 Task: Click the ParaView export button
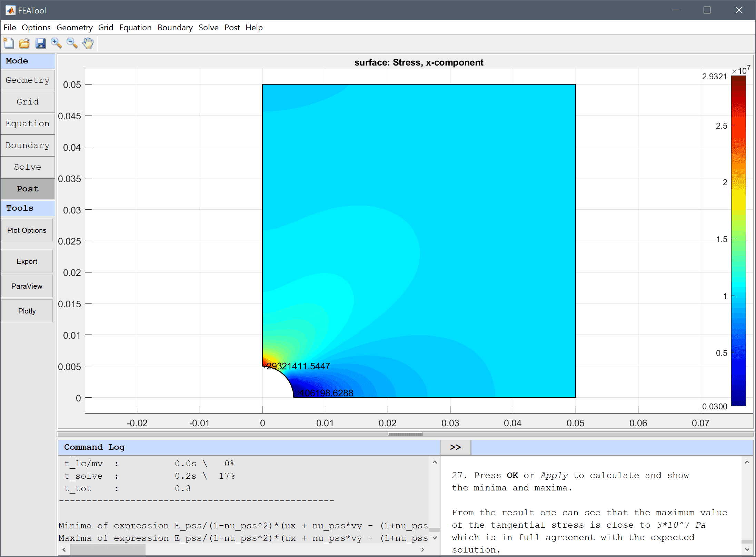click(27, 286)
